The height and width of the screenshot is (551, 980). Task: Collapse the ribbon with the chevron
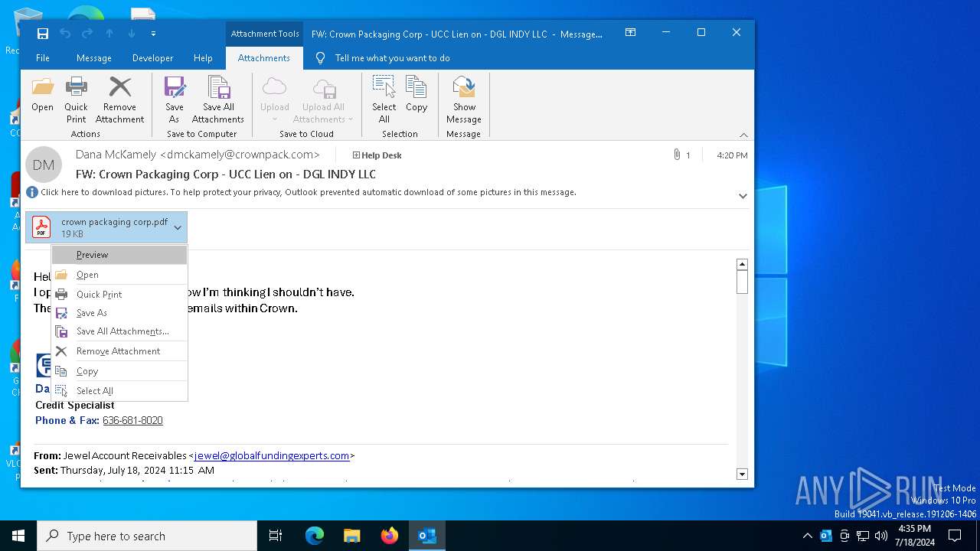[x=743, y=135]
